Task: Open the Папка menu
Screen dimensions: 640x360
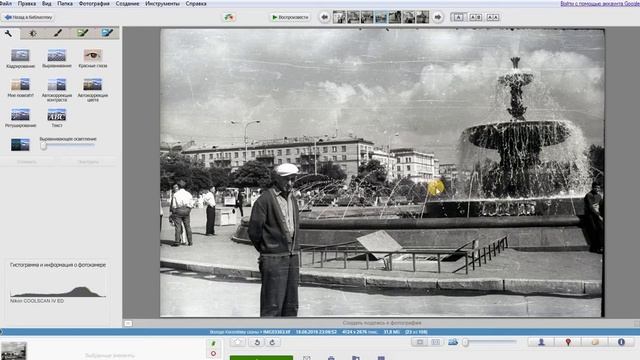Action: click(x=65, y=4)
